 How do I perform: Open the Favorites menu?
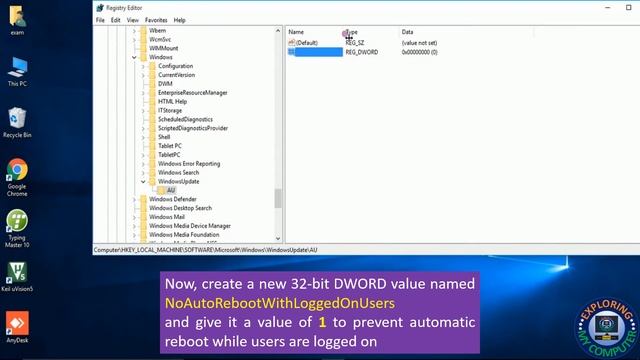(156, 20)
